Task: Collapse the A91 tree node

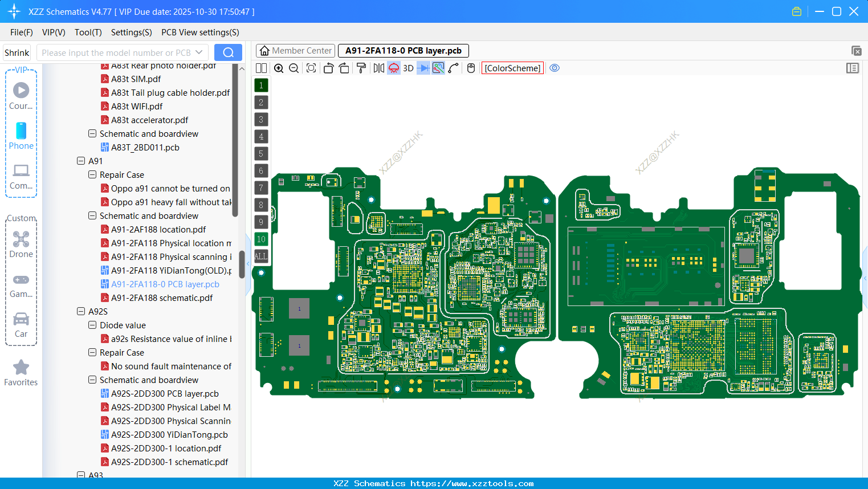Action: point(81,161)
